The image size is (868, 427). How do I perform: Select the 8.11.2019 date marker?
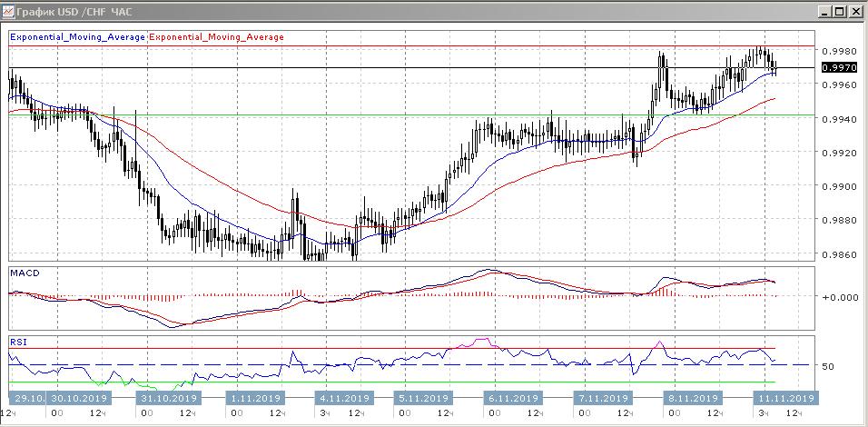(x=692, y=398)
